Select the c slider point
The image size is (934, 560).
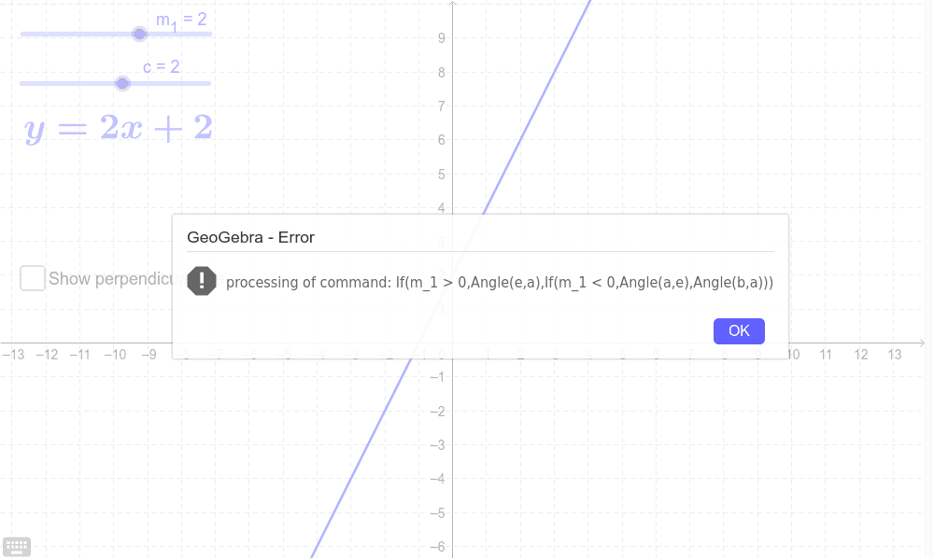[x=122, y=83]
